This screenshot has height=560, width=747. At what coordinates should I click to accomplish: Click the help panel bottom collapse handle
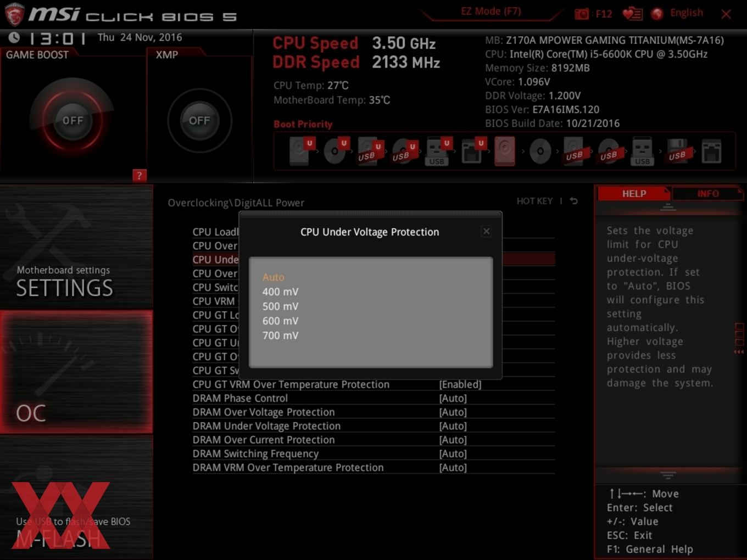[x=668, y=475]
